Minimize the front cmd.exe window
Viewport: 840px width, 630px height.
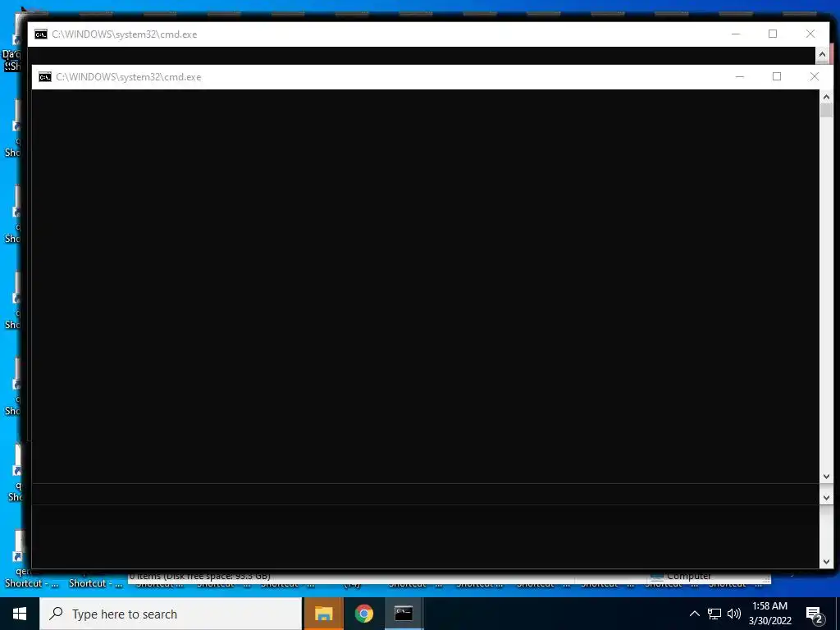click(740, 76)
